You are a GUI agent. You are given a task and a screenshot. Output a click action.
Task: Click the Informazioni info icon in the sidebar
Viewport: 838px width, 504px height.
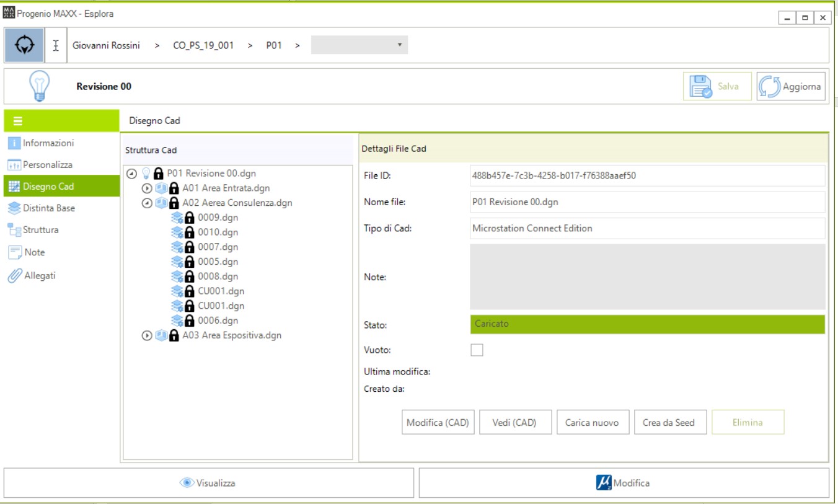tap(14, 143)
